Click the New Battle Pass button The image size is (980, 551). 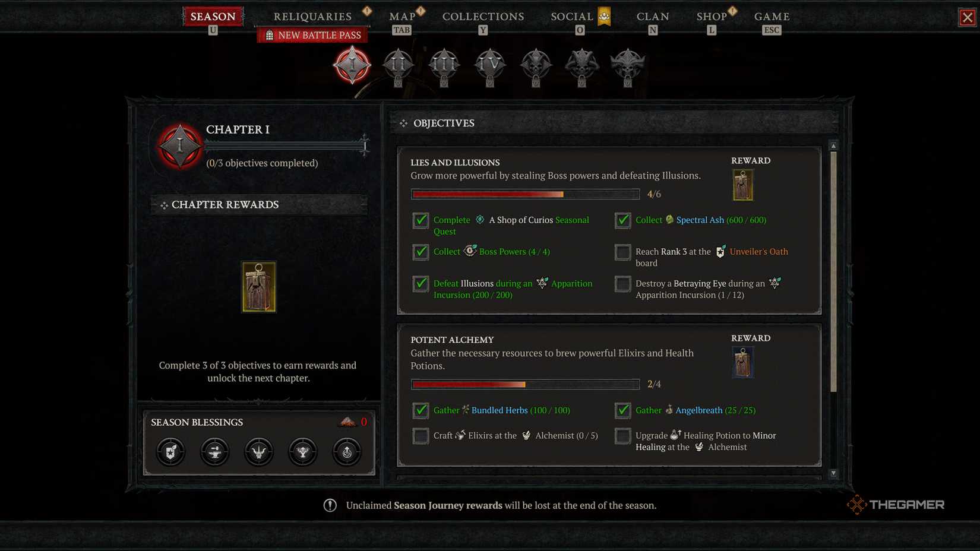(312, 36)
